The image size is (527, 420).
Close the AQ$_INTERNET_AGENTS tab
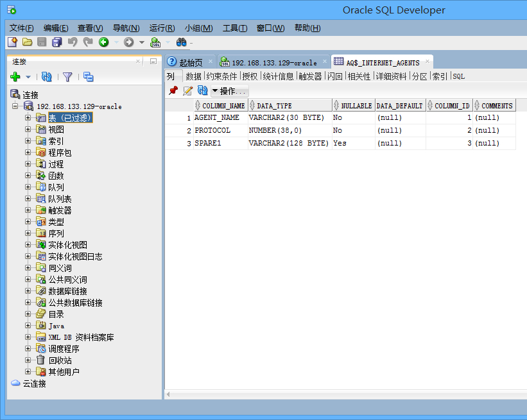(428, 62)
